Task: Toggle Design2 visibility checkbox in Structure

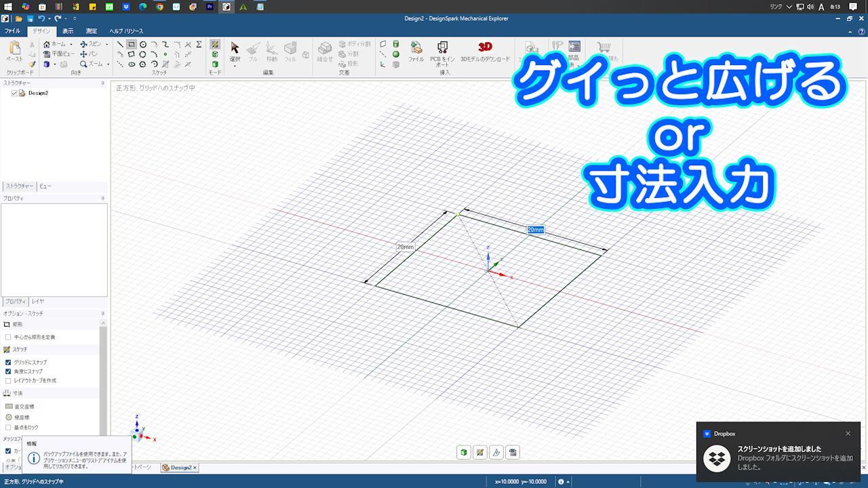Action: click(14, 93)
